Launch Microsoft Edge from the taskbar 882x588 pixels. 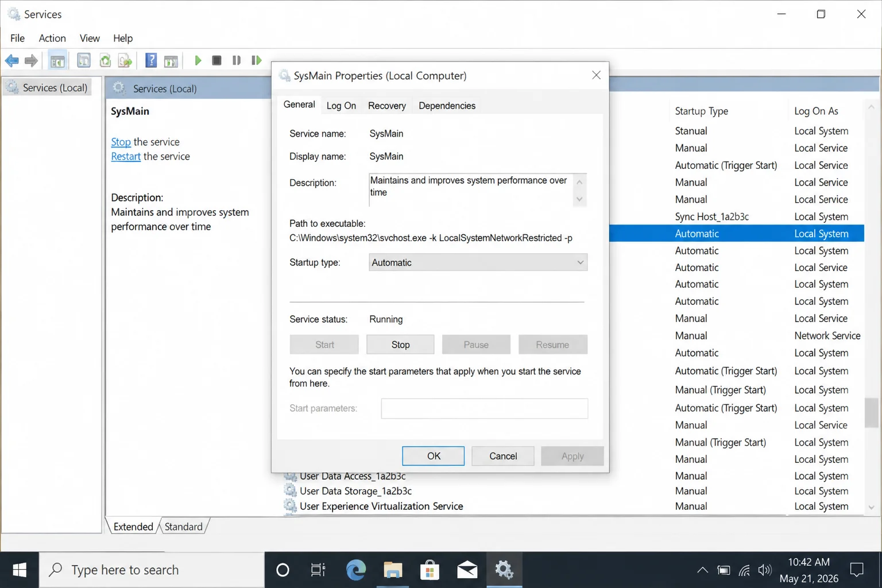(x=356, y=570)
